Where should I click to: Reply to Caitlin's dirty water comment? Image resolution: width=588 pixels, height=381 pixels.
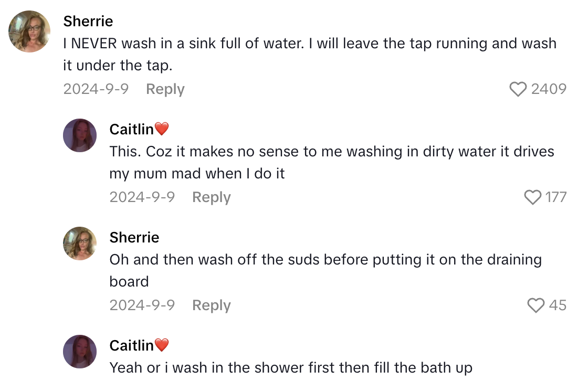pos(211,197)
